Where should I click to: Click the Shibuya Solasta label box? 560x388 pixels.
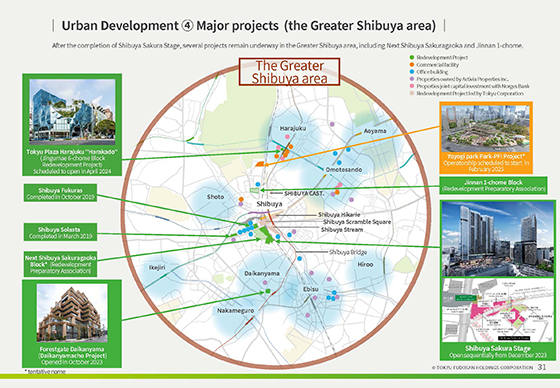pos(60,232)
